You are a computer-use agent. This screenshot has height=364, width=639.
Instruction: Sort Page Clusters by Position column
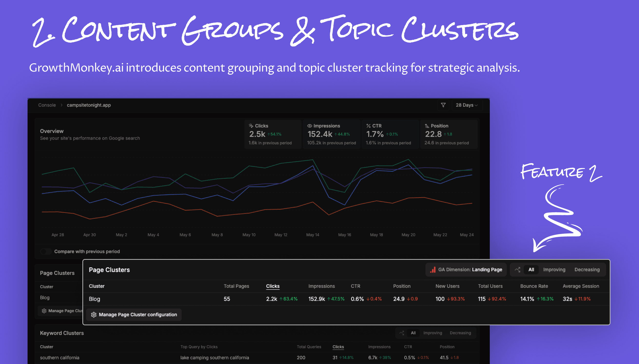pos(402,286)
